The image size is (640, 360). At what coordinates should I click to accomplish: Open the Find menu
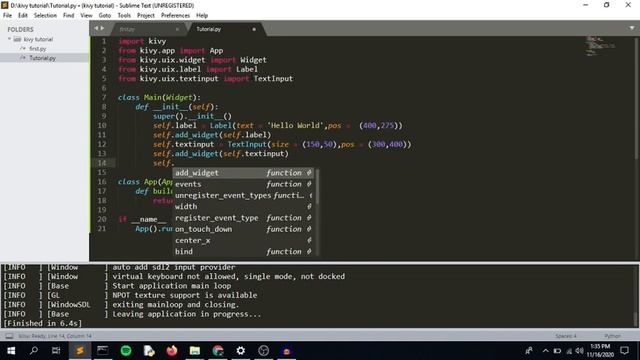pos(69,16)
